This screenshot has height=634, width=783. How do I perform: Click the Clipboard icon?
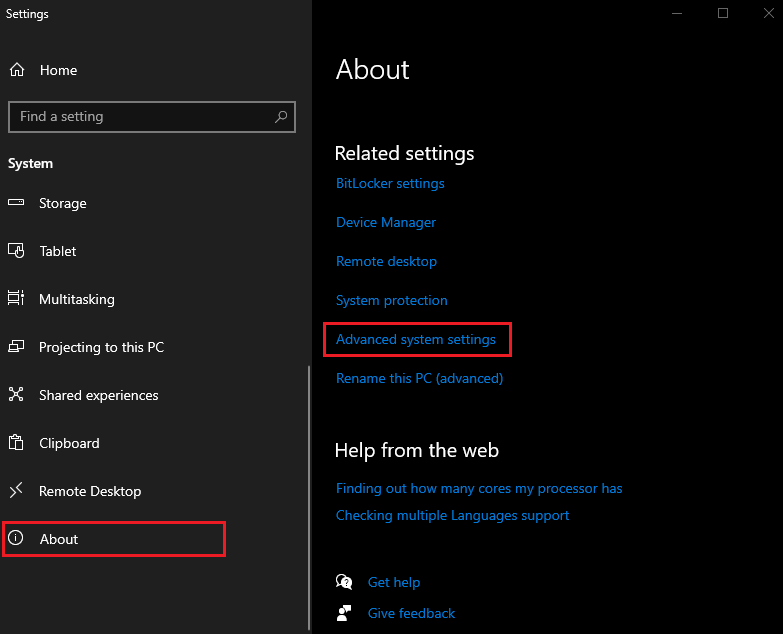tap(16, 442)
